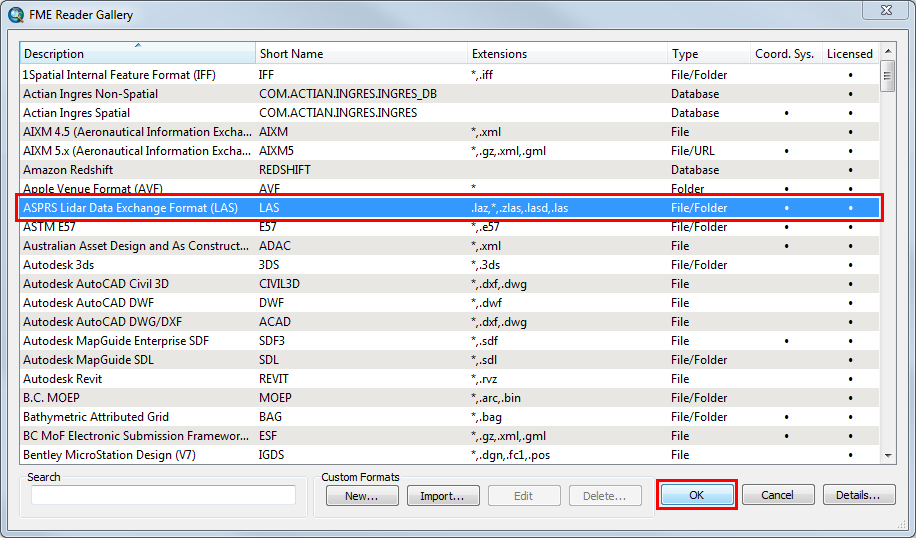Screen dimensions: 916x538
Task: Click the Cancel button
Action: (778, 495)
